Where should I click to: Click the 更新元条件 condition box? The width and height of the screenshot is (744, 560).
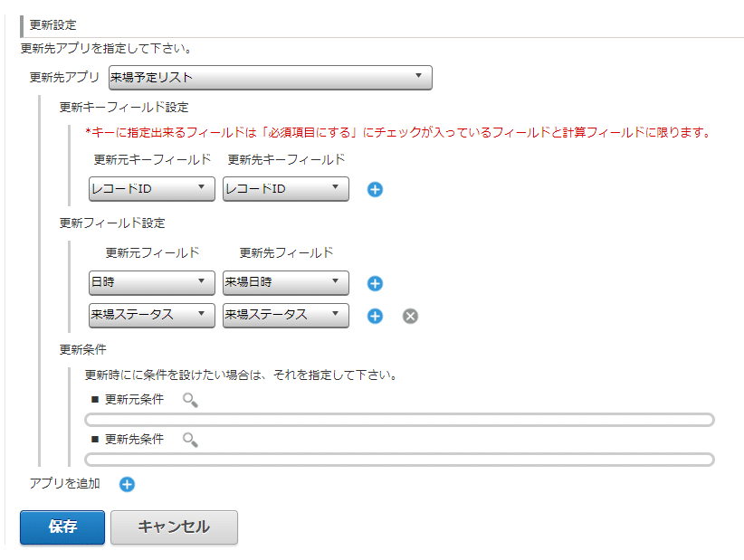pyautogui.click(x=399, y=420)
